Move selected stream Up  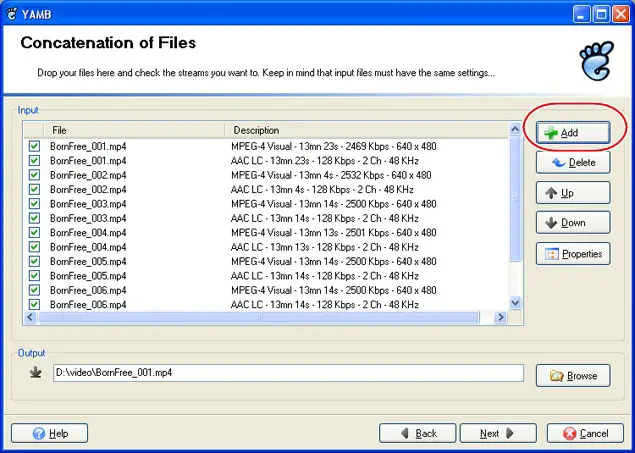573,193
